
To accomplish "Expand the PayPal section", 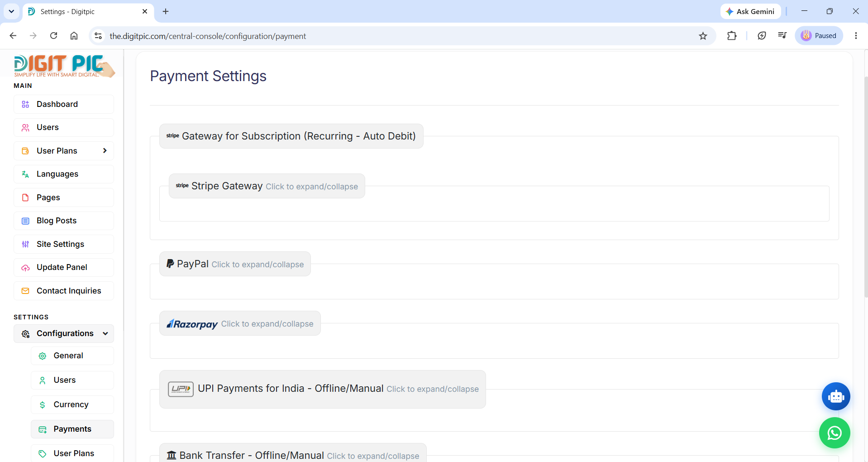I will point(235,264).
